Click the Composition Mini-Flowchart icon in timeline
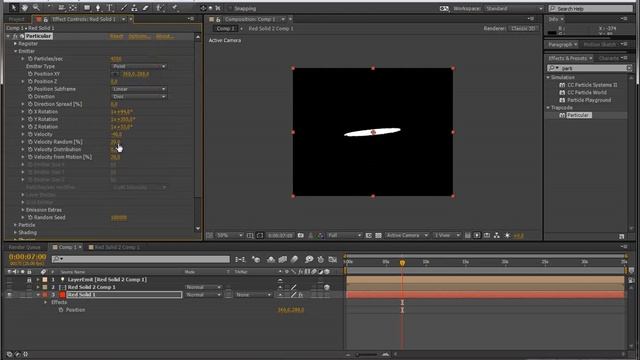This screenshot has height=360, width=640. pos(240,259)
